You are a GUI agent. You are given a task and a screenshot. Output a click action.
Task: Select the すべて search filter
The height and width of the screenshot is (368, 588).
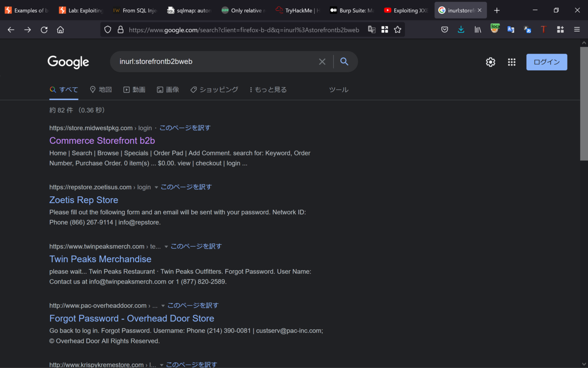pos(64,90)
